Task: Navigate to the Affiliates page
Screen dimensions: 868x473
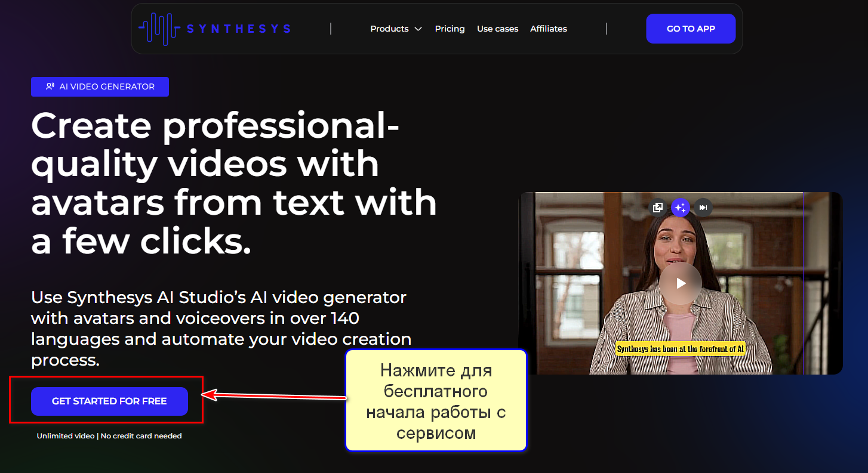Action: coord(548,29)
